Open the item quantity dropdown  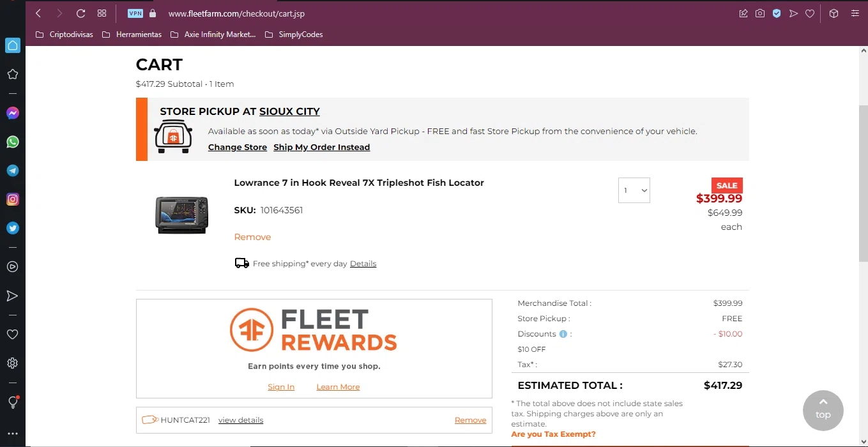634,190
